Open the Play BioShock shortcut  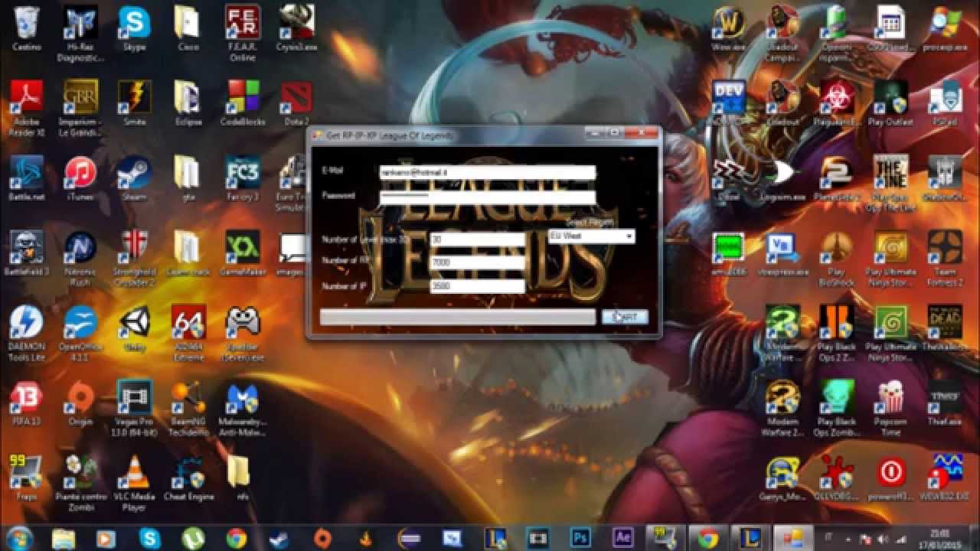pos(836,258)
